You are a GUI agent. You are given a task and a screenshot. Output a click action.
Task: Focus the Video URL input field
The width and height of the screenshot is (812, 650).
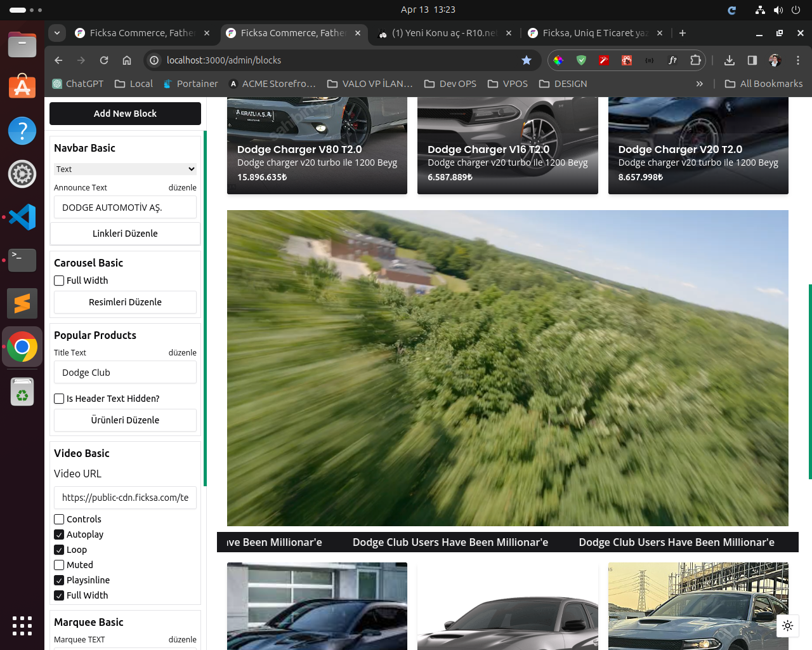coord(125,498)
